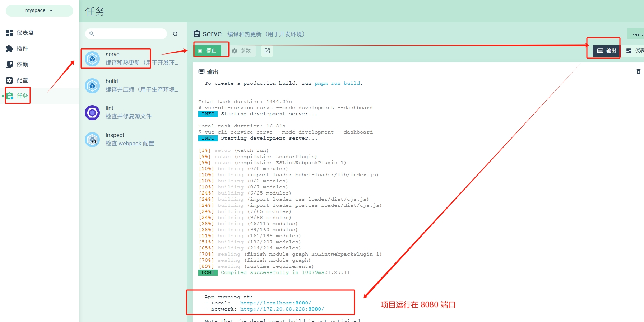Screen dimensions: 644x322
Task: Click the task search field
Action: (x=129, y=34)
